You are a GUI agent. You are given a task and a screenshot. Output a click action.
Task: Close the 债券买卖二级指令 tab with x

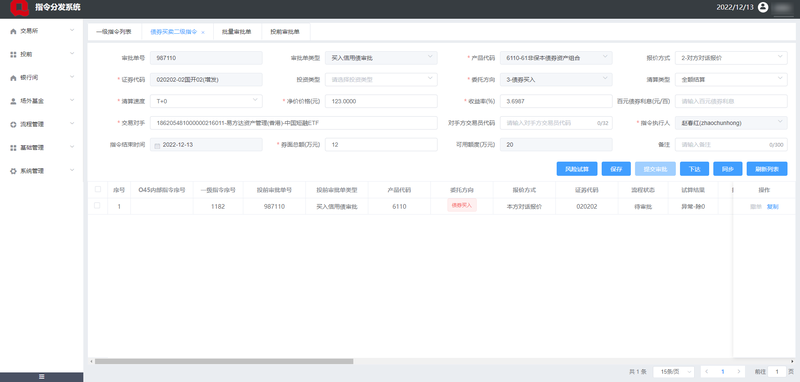click(x=203, y=32)
